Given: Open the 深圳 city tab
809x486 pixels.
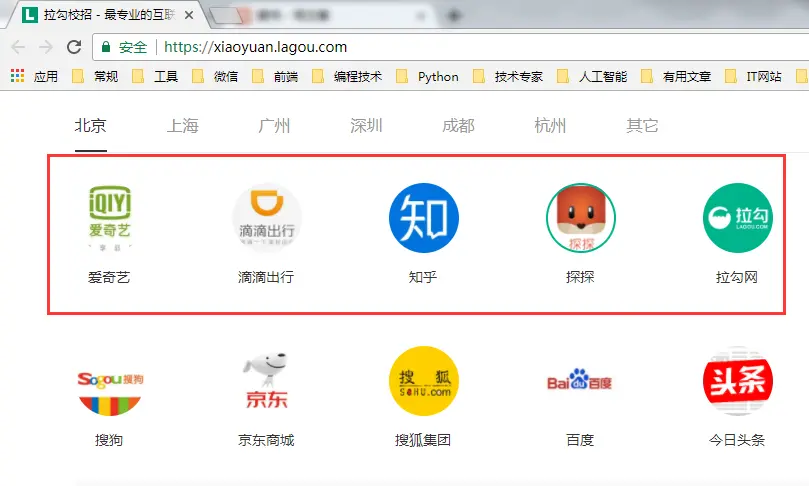Looking at the screenshot, I should point(366,125).
